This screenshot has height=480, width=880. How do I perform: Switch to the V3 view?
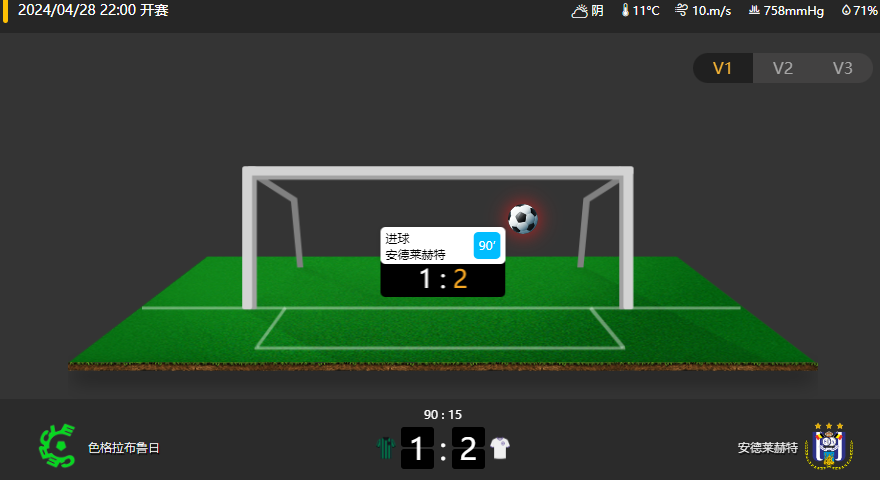pos(842,68)
